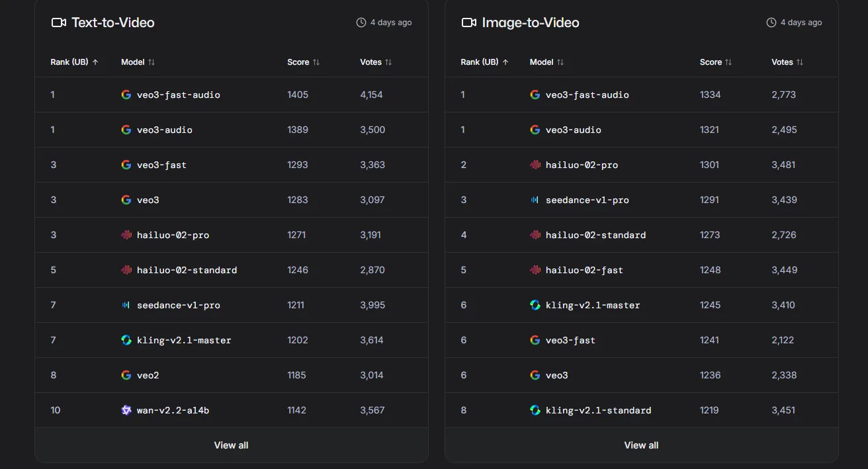Select the kling-v2.1-standard model name

click(x=599, y=410)
